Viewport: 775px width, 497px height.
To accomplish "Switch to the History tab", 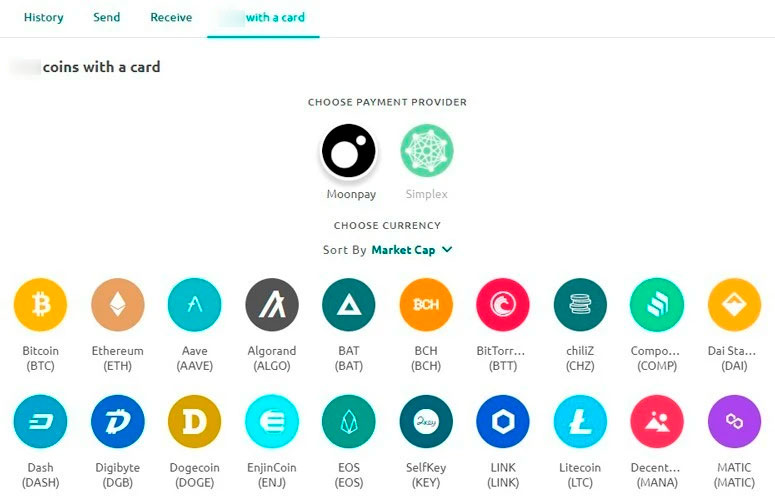I will click(x=43, y=17).
